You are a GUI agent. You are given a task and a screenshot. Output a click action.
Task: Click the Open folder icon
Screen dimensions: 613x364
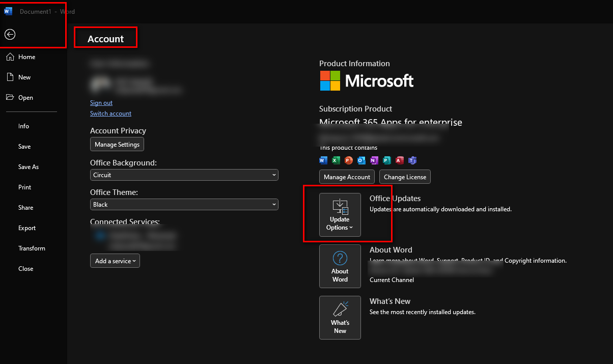pos(10,98)
